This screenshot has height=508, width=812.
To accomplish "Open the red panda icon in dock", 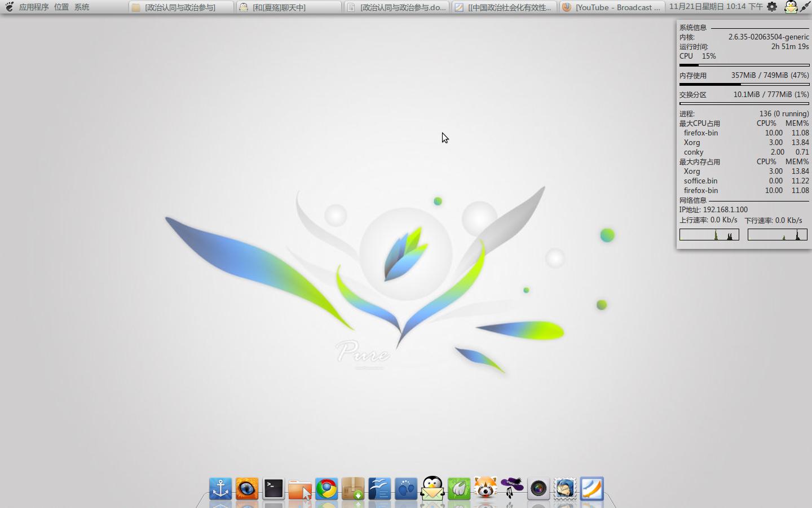I will click(x=486, y=489).
